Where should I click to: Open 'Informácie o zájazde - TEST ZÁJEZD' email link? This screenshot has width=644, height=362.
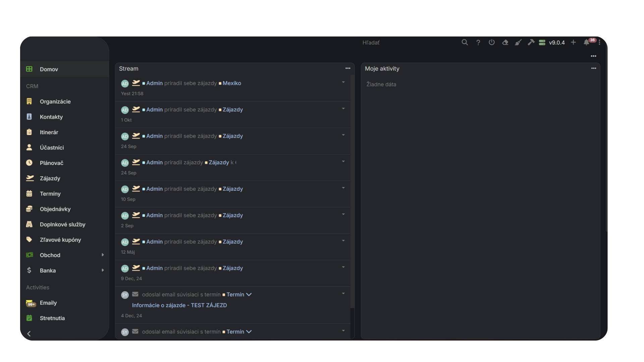pos(179,305)
